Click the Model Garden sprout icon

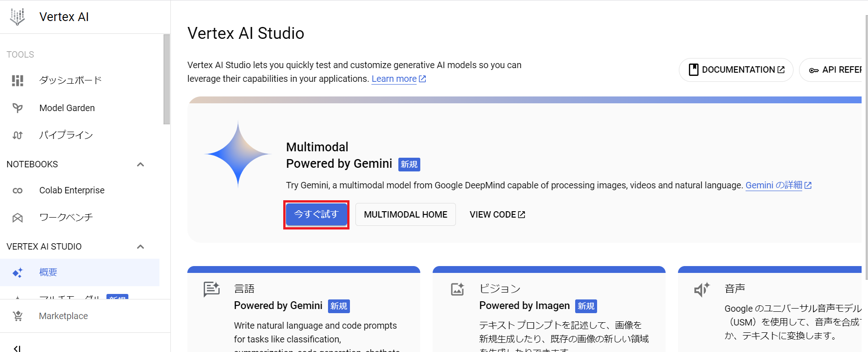[x=17, y=108]
